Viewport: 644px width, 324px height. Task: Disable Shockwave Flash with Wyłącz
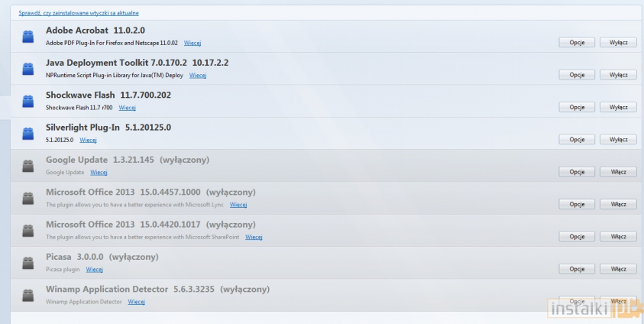618,107
